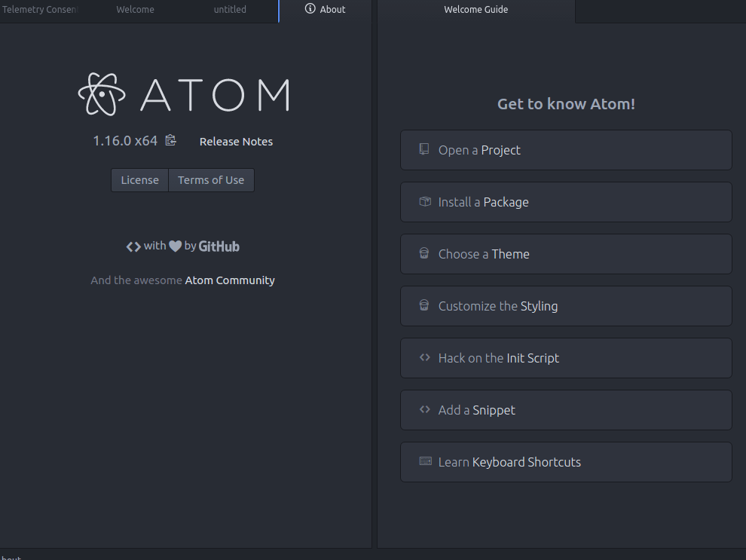Click the code brackets icon before 'with'
Viewport: 746px width, 560px height.
[133, 246]
